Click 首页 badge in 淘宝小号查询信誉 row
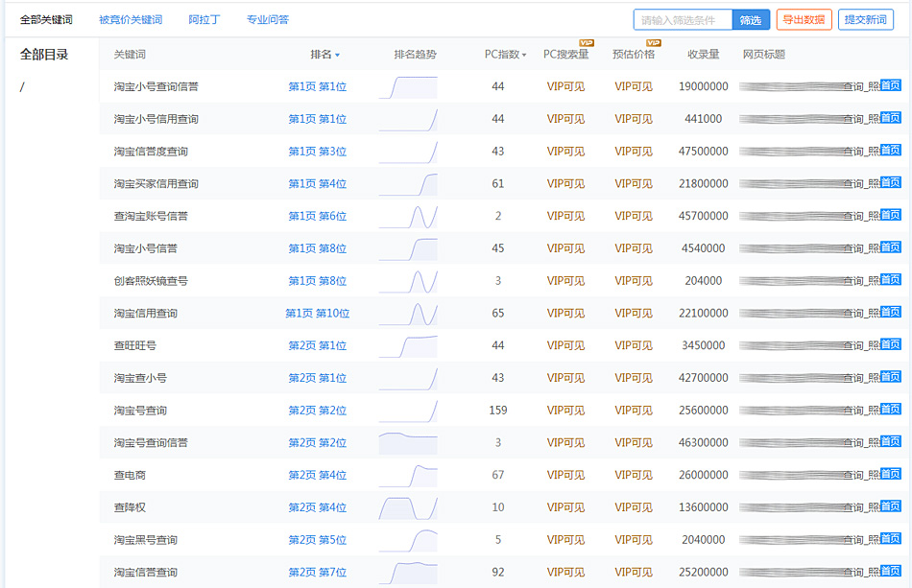The image size is (912, 588). (891, 85)
